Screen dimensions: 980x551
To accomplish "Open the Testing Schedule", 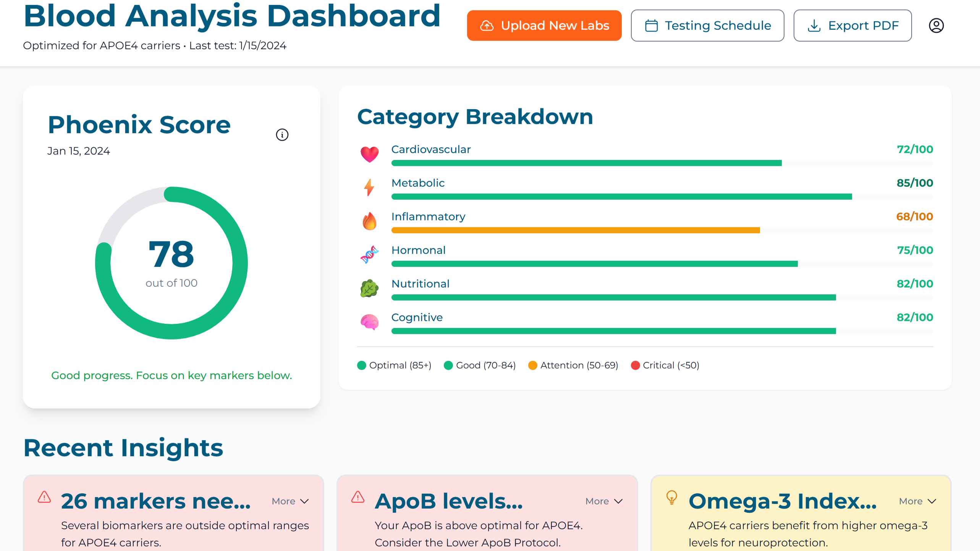I will point(707,26).
